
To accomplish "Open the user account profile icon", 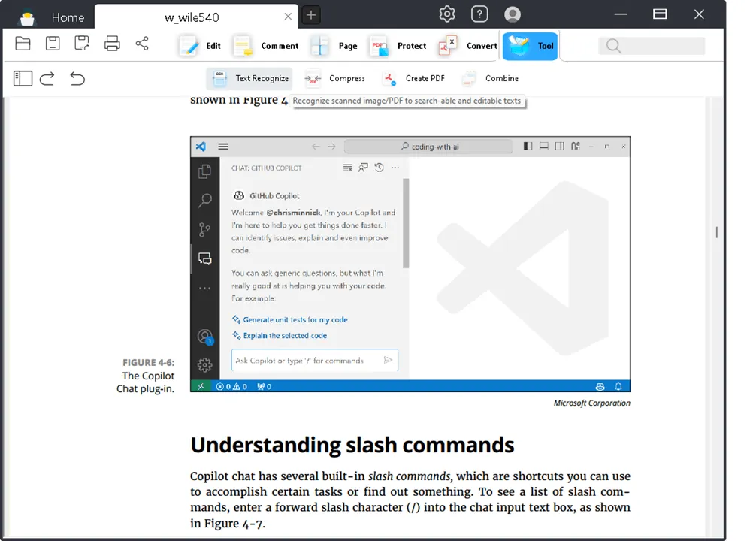I will pyautogui.click(x=513, y=14).
